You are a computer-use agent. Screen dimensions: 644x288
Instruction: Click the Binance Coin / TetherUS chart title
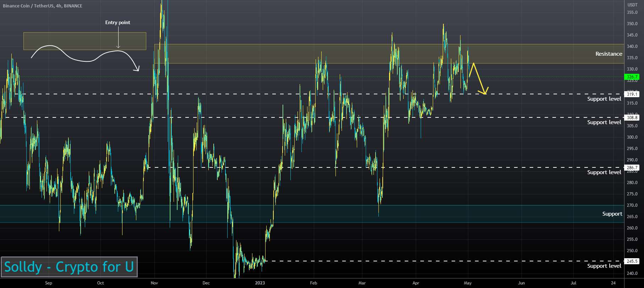pos(43,6)
